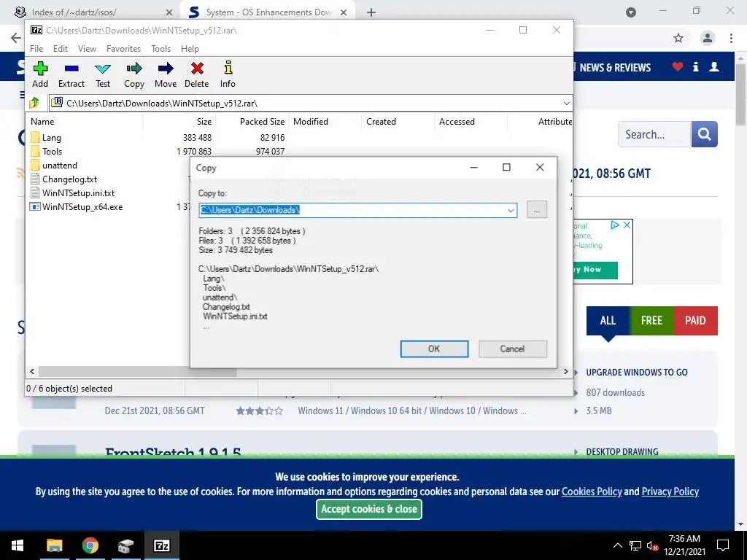This screenshot has height=560, width=747.
Task: Click Cancel in the Copy dialog
Action: (512, 349)
